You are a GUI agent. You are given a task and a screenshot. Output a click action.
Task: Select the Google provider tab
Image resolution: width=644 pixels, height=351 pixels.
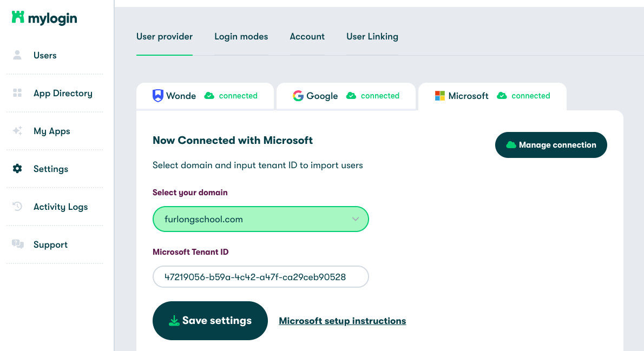pyautogui.click(x=346, y=96)
